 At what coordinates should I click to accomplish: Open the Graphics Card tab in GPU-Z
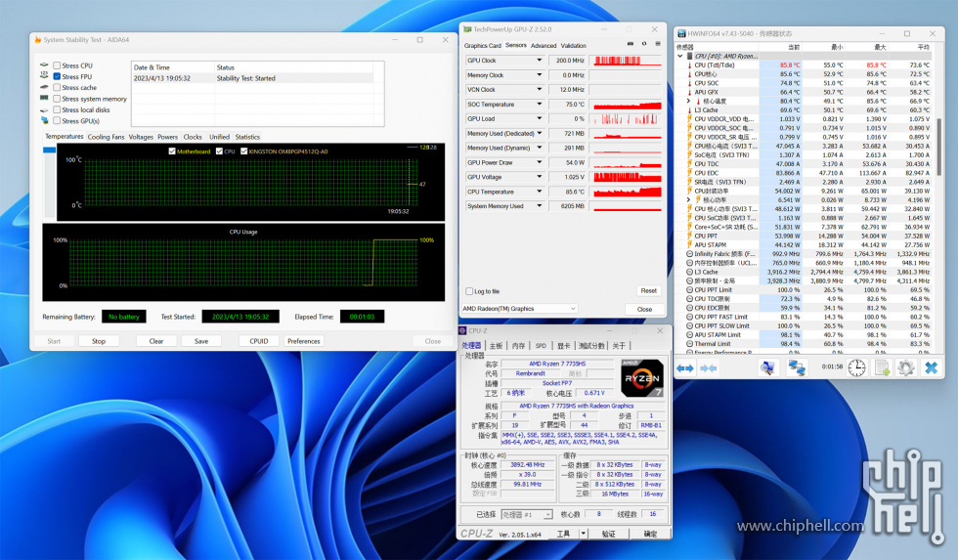point(482,45)
